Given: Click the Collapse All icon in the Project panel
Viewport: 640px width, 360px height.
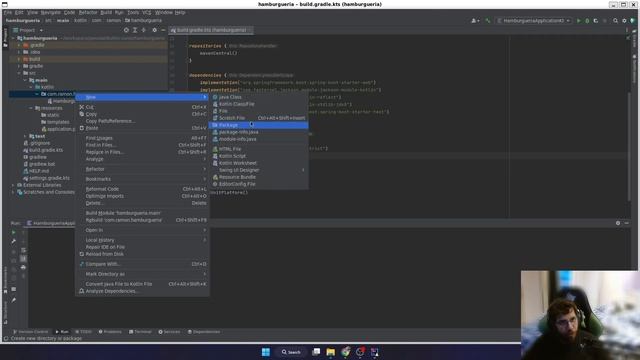Looking at the screenshot, I should [144, 30].
